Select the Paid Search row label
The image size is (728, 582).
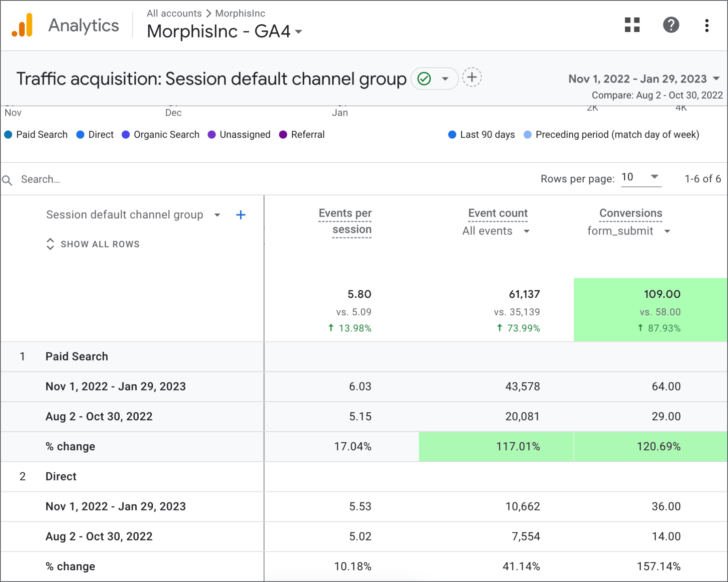[x=77, y=356]
